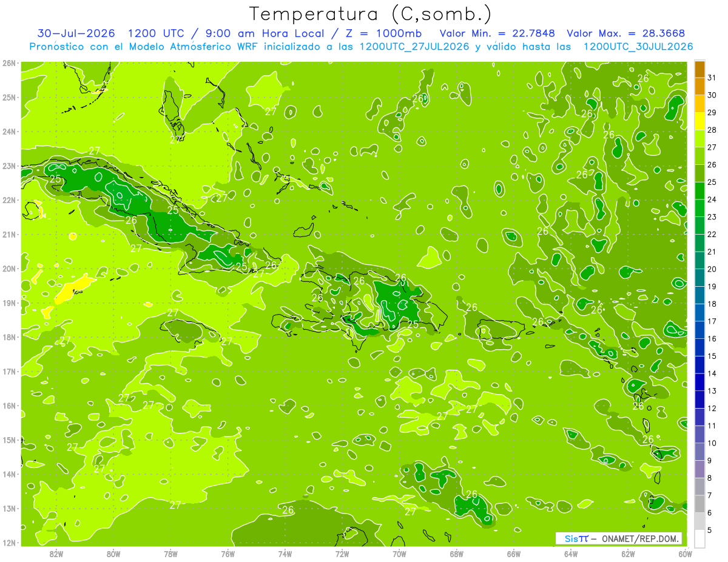The image size is (728, 562).
Task: Click the "20N" latitude axis label
Action: [x=9, y=269]
